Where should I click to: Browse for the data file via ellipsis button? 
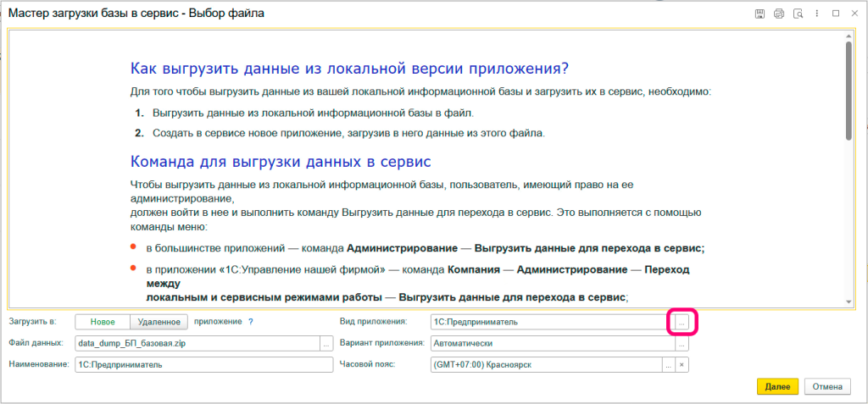click(x=326, y=343)
